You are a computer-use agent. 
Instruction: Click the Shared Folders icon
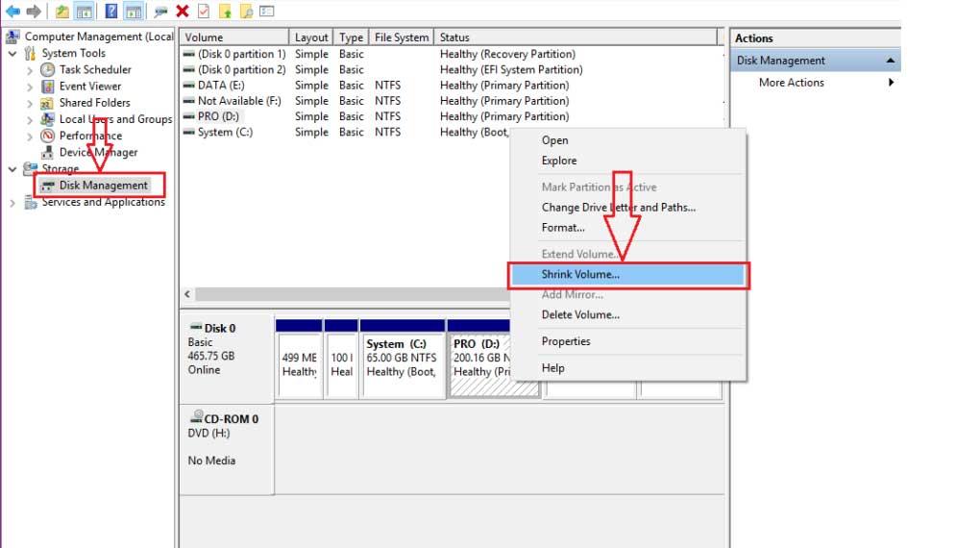point(47,103)
